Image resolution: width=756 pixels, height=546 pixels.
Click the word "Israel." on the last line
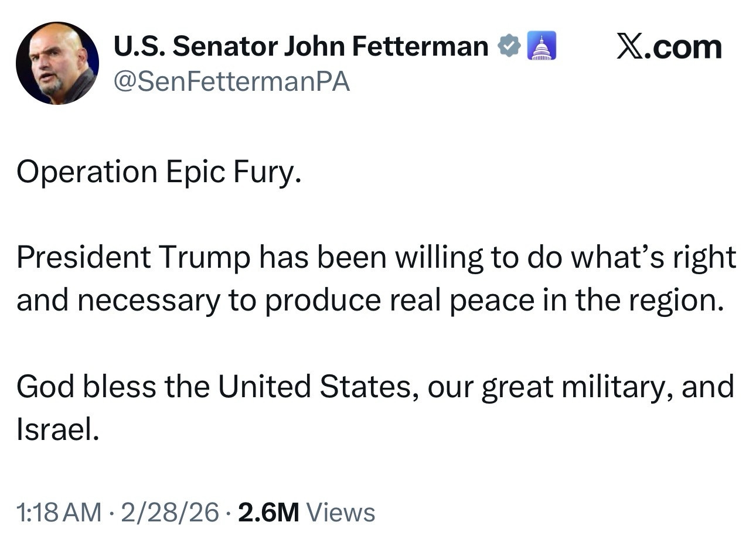pos(57,430)
